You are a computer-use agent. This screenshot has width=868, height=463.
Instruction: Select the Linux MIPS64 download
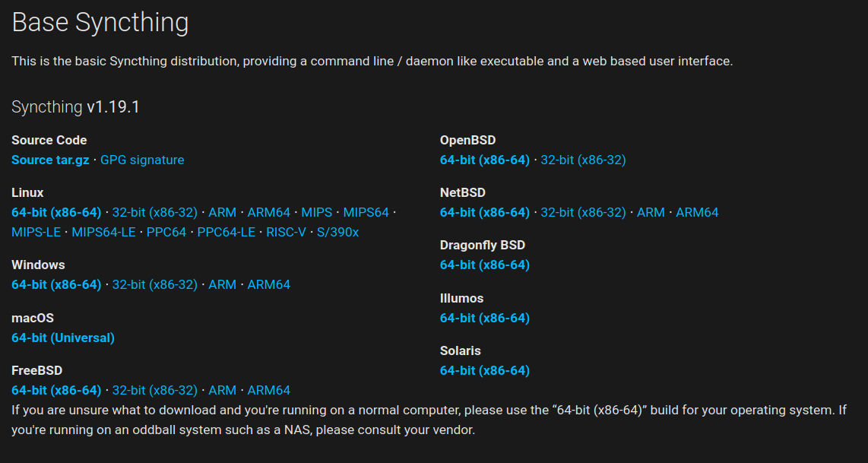(x=366, y=213)
